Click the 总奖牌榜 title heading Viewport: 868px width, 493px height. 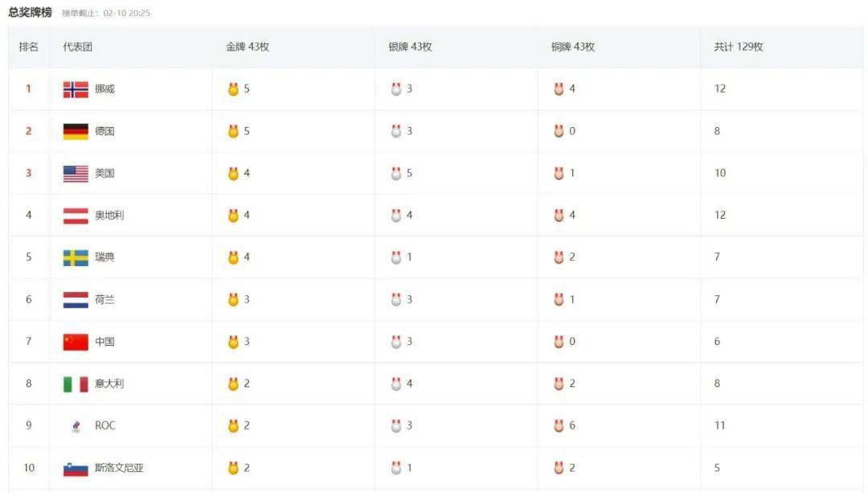tap(31, 12)
